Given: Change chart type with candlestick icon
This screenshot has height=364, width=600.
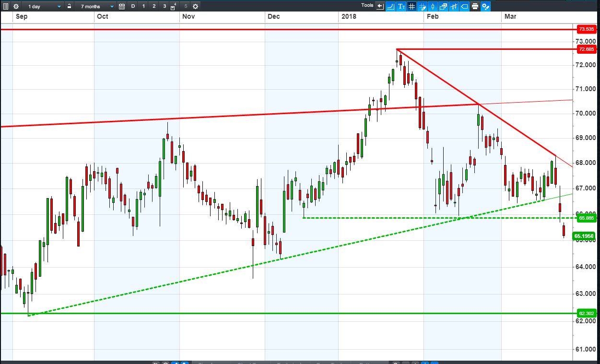Looking at the screenshot, I should [433, 6].
